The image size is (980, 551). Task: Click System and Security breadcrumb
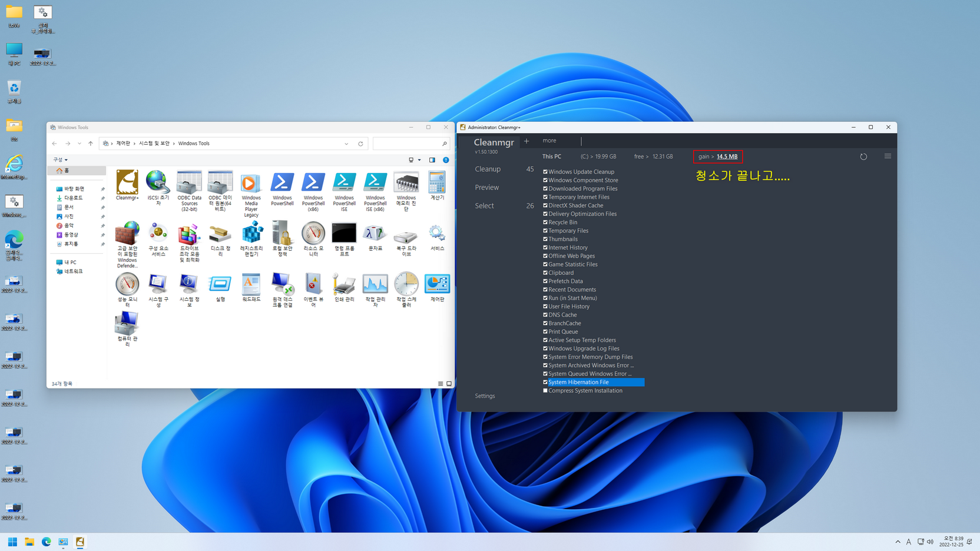[x=154, y=144]
